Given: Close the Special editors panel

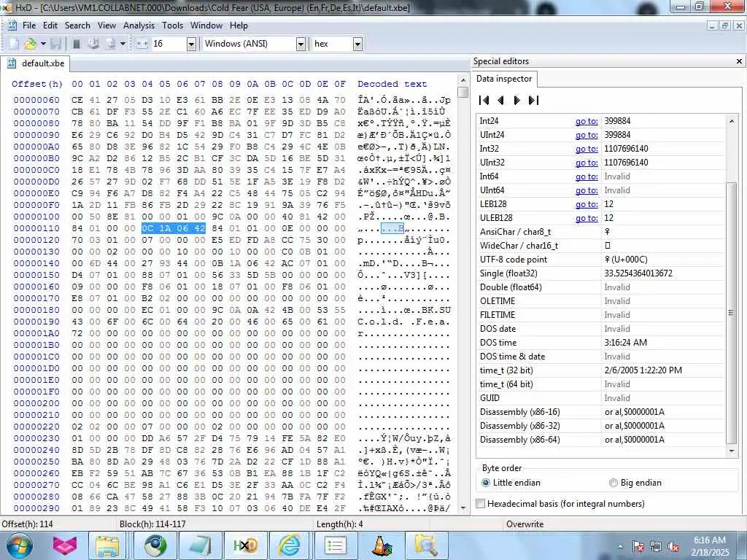Looking at the screenshot, I should click(x=739, y=61).
